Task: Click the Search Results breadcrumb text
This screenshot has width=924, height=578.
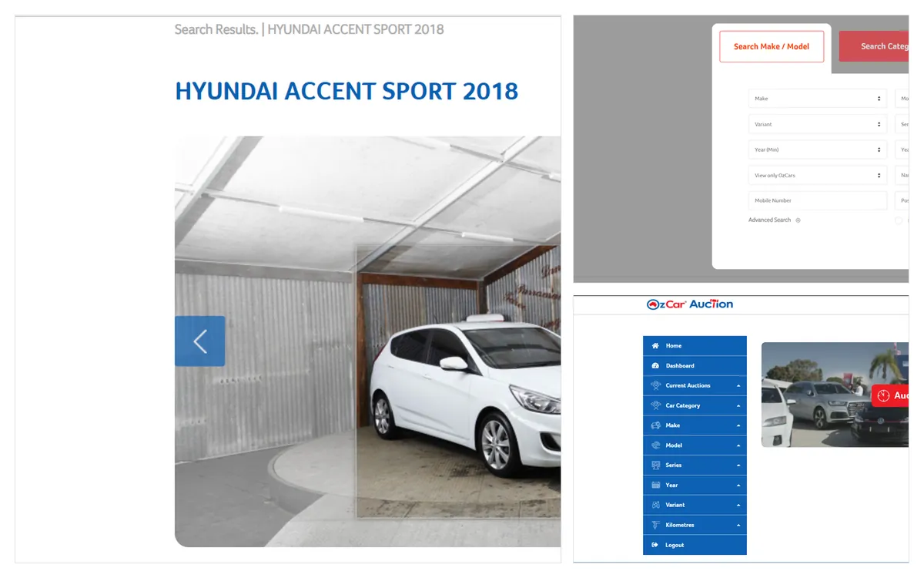Action: [216, 29]
